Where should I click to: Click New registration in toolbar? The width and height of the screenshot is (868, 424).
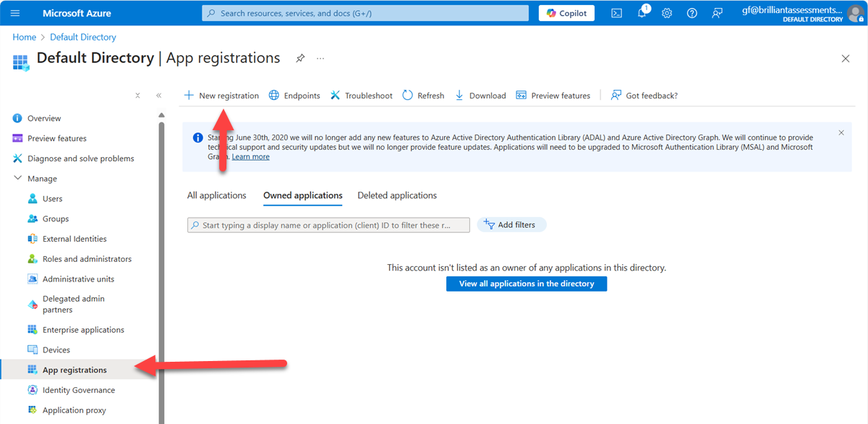click(x=221, y=96)
